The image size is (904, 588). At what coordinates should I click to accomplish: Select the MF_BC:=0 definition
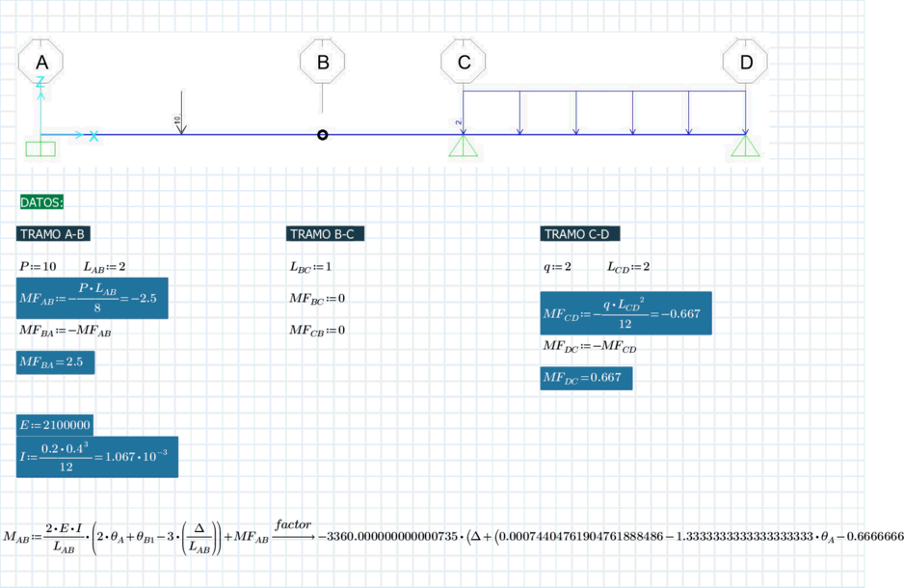[317, 299]
